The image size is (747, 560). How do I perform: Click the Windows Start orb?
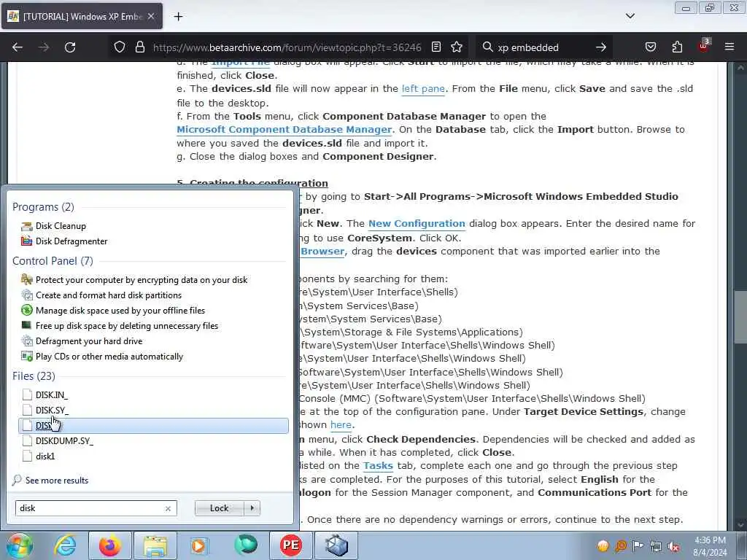coord(20,545)
